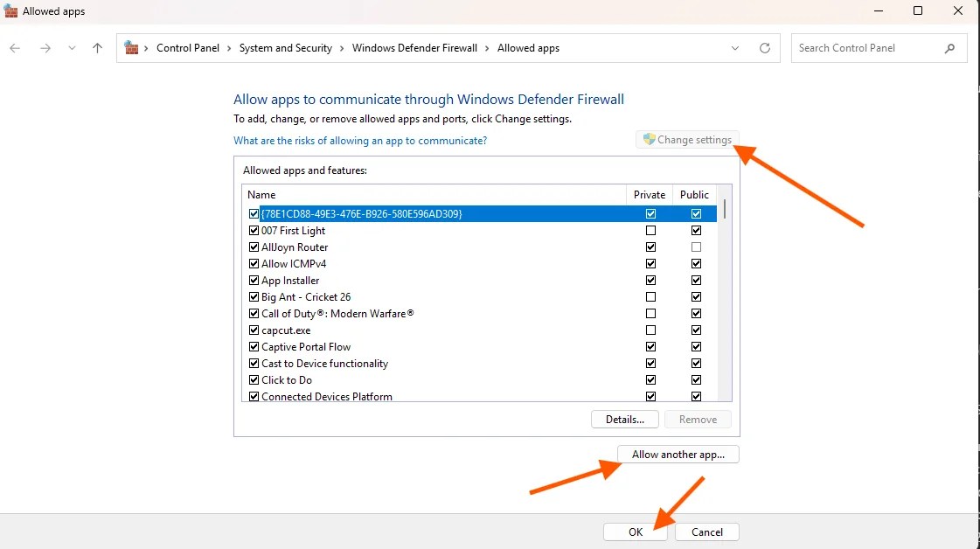Toggle the capcut.exe enable checkbox
The width and height of the screenshot is (980, 549).
tap(254, 330)
